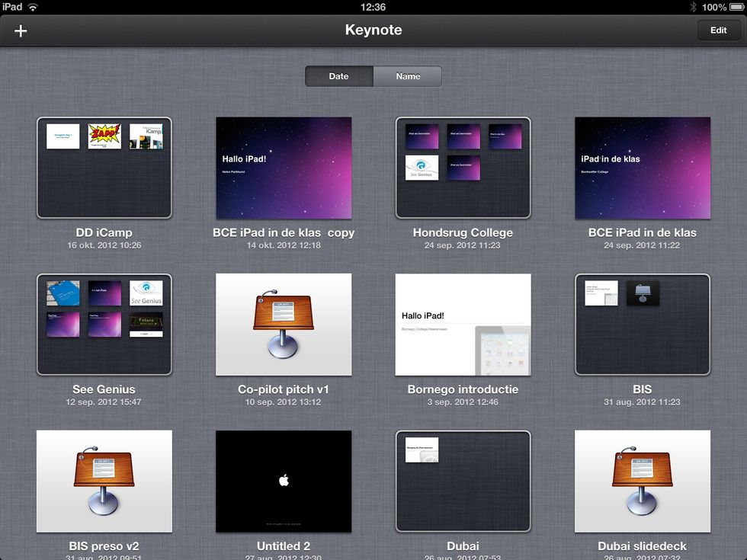Screen dimensions: 747x560
Task: Open the Bornego introductie presentation
Action: point(462,325)
